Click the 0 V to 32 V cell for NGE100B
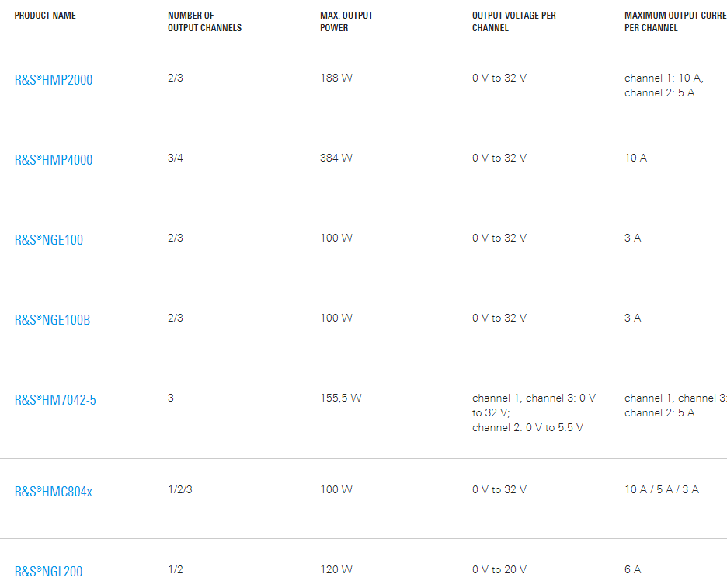 point(499,318)
